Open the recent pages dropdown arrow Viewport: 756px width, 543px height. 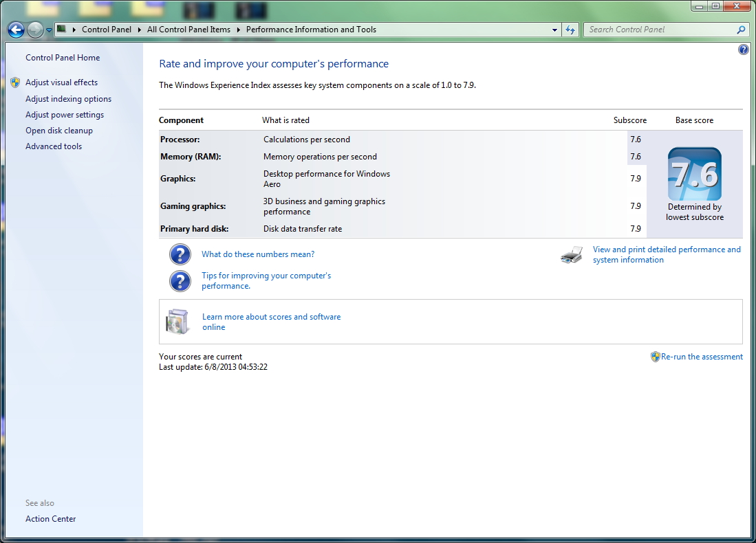tap(49, 30)
